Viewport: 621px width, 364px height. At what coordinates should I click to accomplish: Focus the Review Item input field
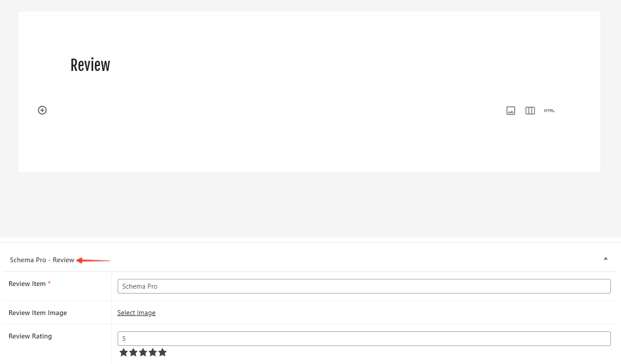pos(364,286)
